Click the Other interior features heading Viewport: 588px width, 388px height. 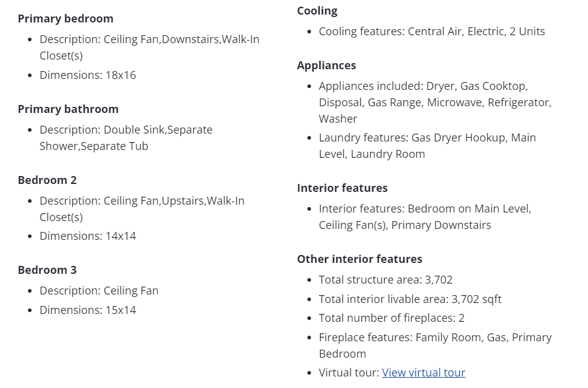pos(360,259)
